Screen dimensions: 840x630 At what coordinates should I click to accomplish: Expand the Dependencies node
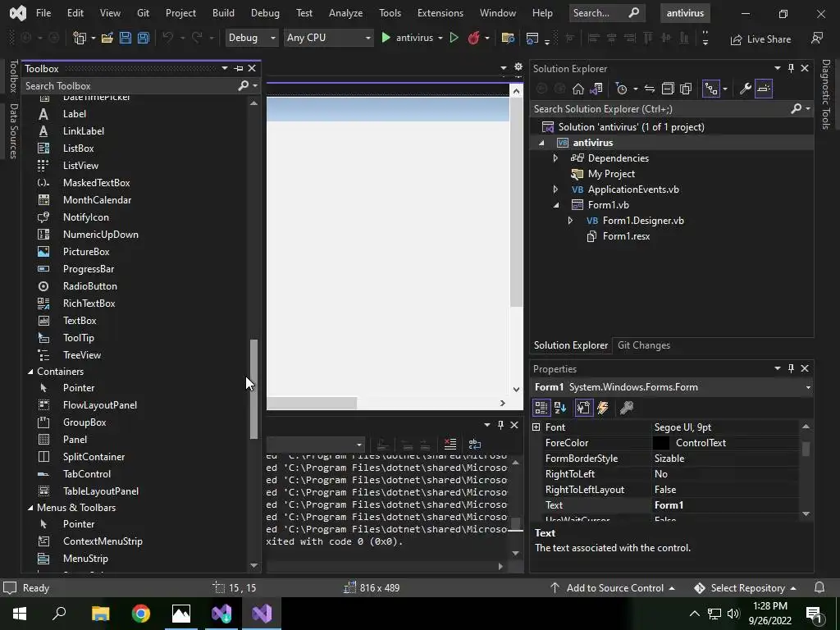click(x=555, y=158)
